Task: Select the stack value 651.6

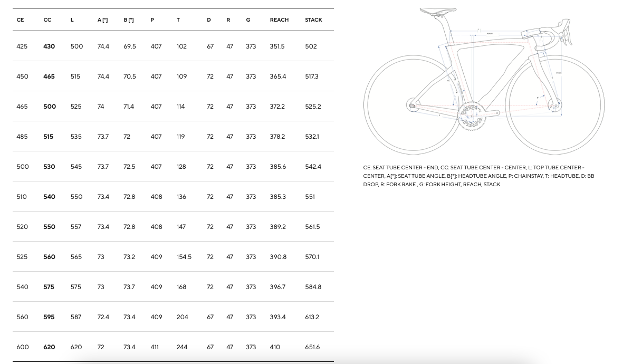Action: [312, 347]
